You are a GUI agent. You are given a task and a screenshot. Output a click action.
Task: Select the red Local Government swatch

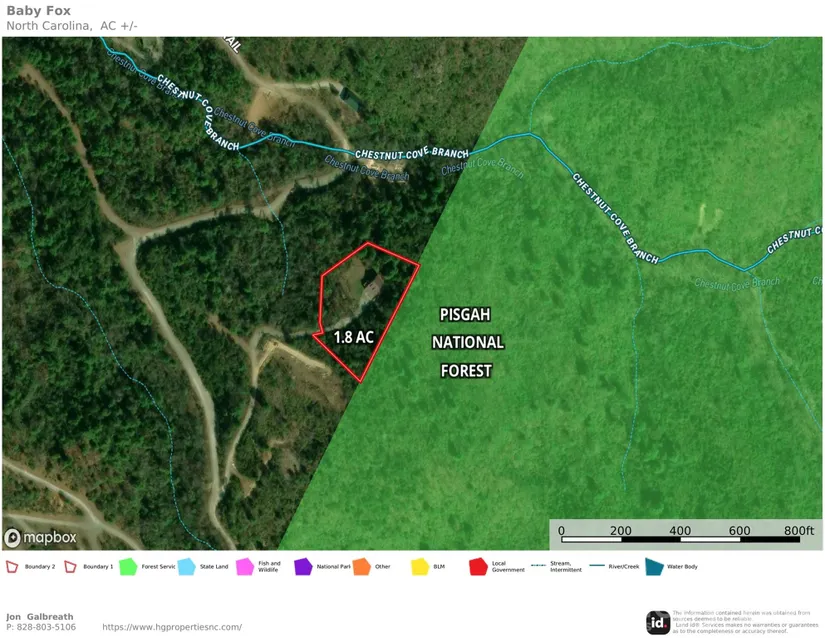[478, 567]
